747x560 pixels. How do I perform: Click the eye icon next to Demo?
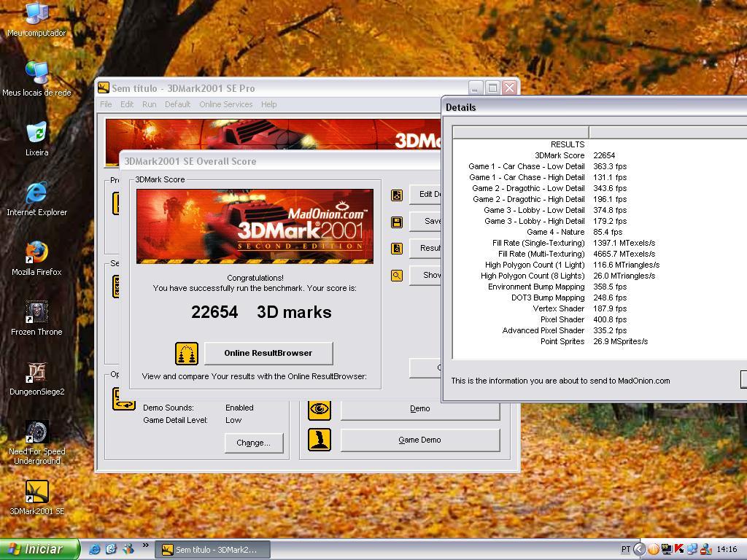[x=320, y=409]
